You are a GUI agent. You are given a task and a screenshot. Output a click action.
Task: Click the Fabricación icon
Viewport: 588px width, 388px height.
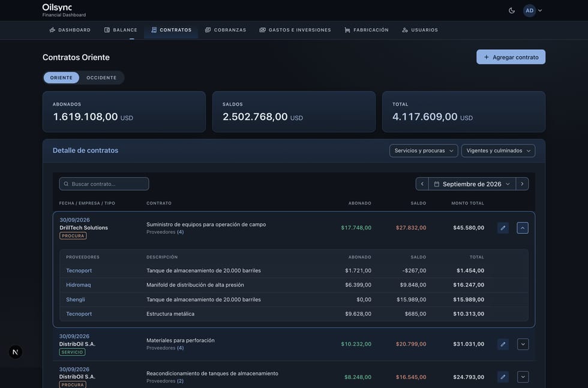[347, 30]
